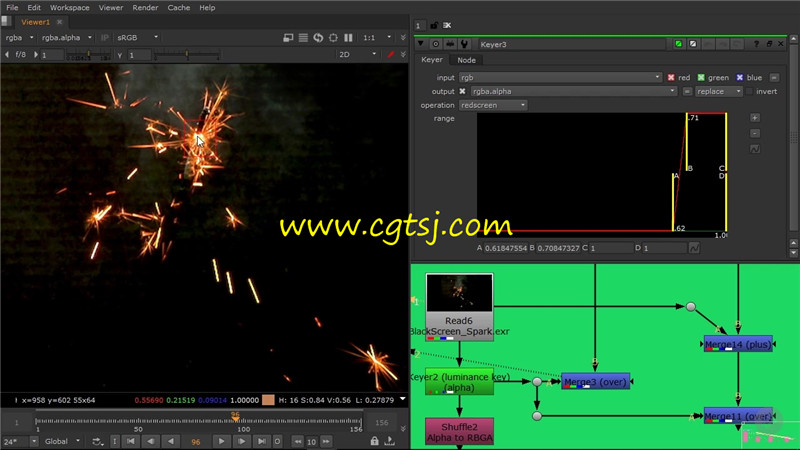
Task: Click the green node color swatch button
Action: (x=679, y=44)
